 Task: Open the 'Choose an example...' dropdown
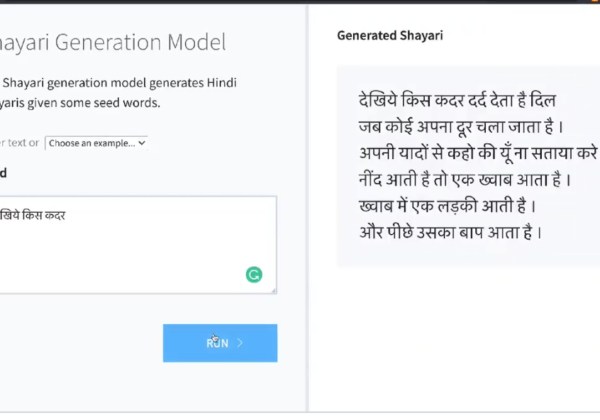coord(96,143)
